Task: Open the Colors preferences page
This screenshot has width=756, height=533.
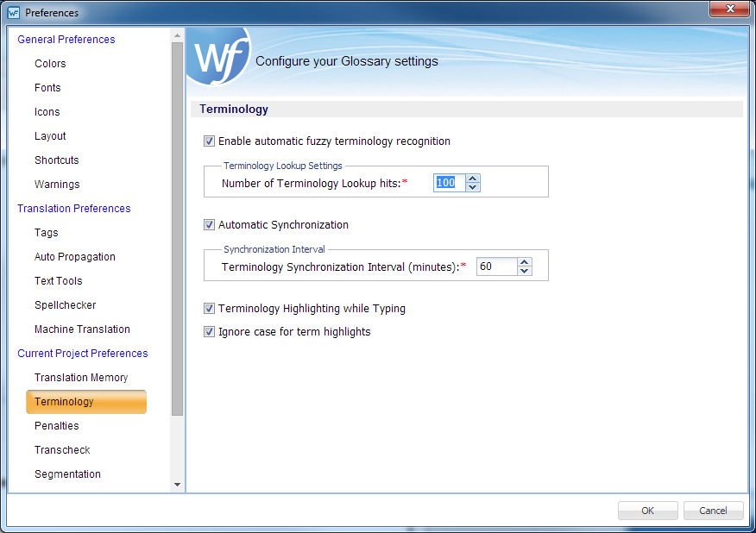Action: [x=50, y=64]
